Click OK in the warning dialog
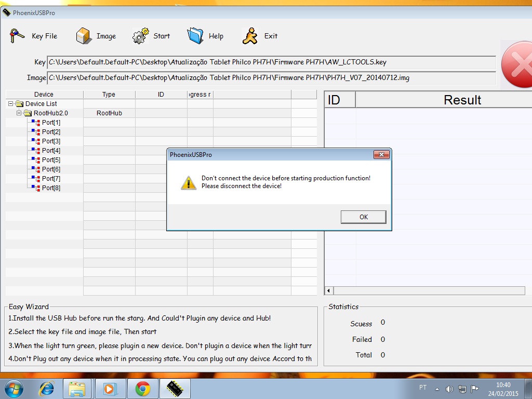532x399 pixels. (363, 217)
